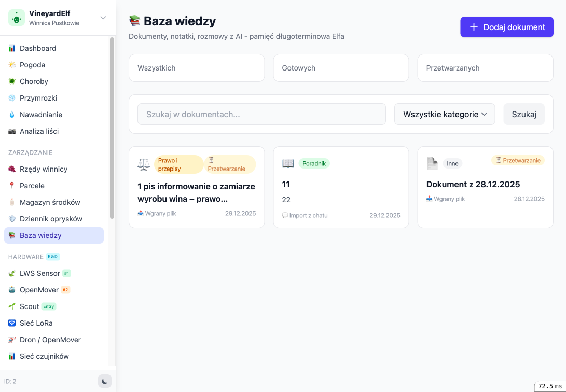Focus the Szukaj w dokumentach search field
Screen dimensions: 566x392
[261, 114]
